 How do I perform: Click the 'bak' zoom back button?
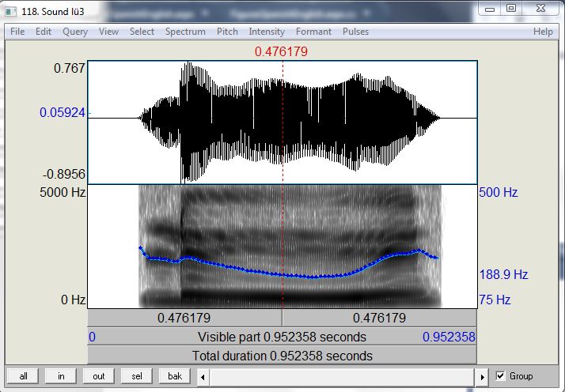[175, 376]
